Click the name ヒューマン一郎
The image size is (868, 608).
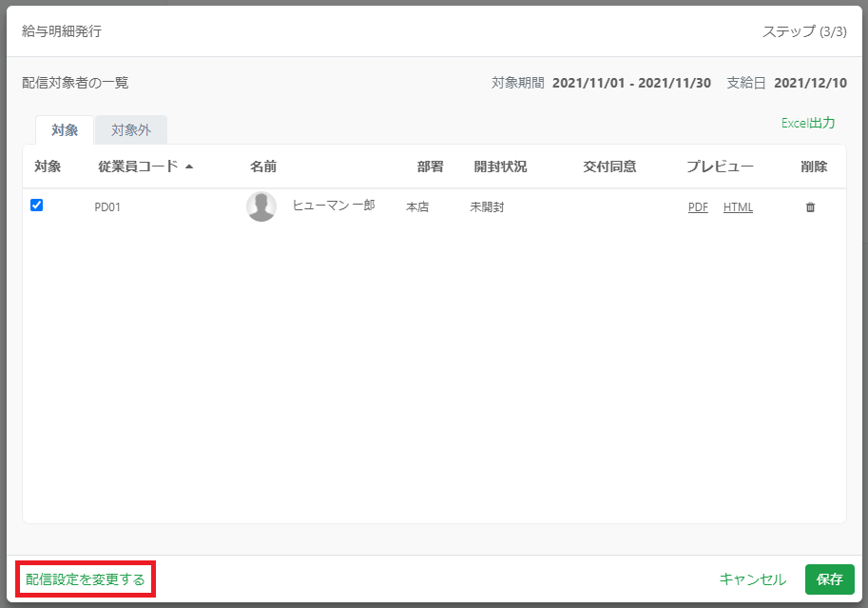point(334,206)
